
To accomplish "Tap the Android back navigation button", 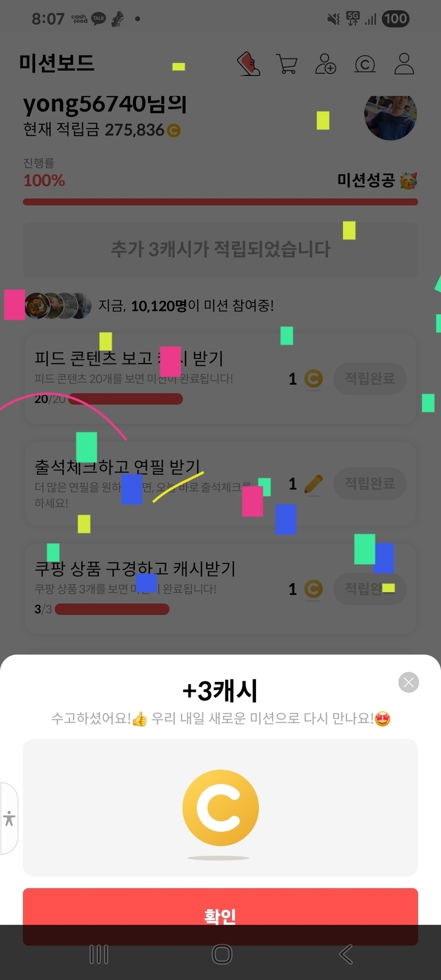I will point(346,954).
